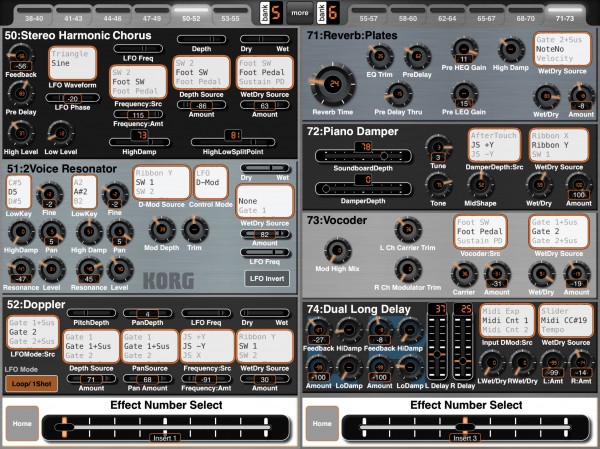
Task: Select the Tone knob in Piano Damper
Action: coord(438,185)
